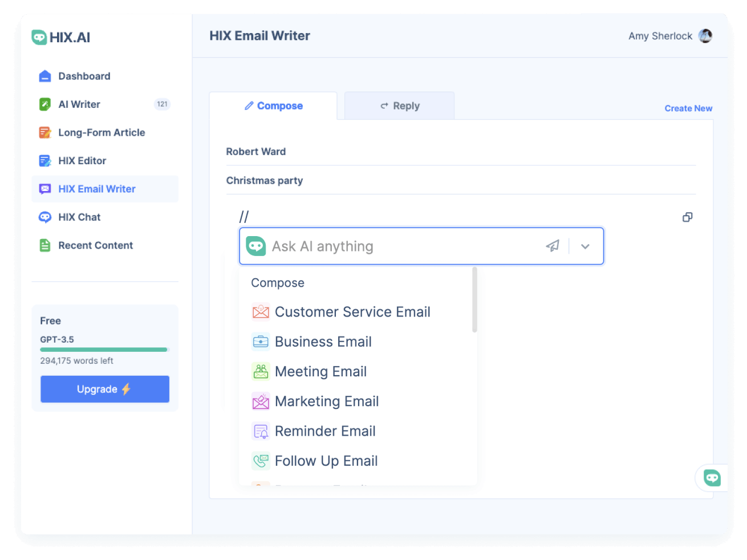
Task: Click the Amy Sherlock username
Action: click(660, 36)
